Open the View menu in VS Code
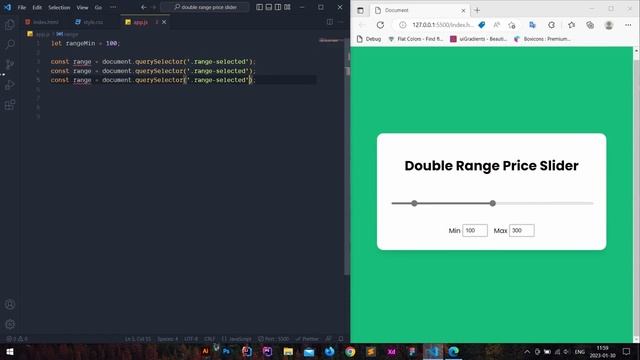Screen dimensions: 640x360 82,7
